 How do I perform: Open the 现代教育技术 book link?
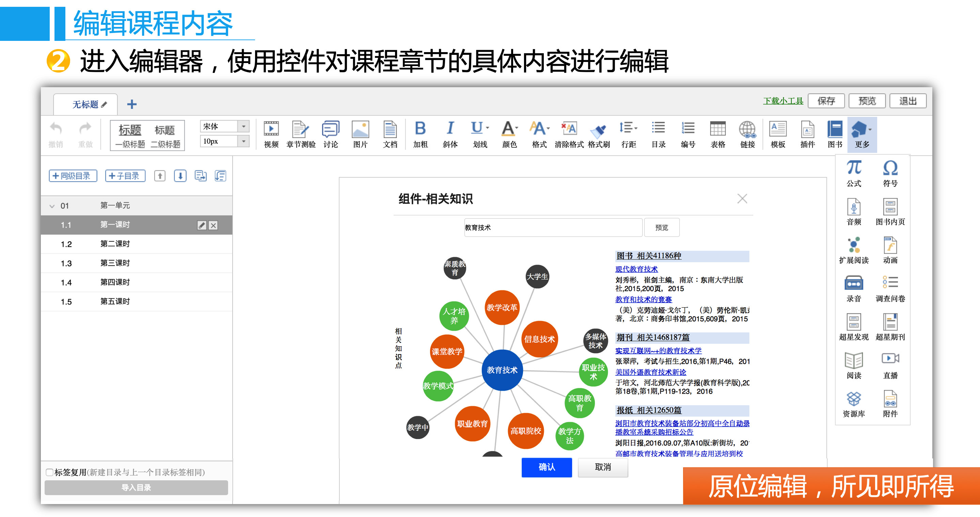coord(636,269)
